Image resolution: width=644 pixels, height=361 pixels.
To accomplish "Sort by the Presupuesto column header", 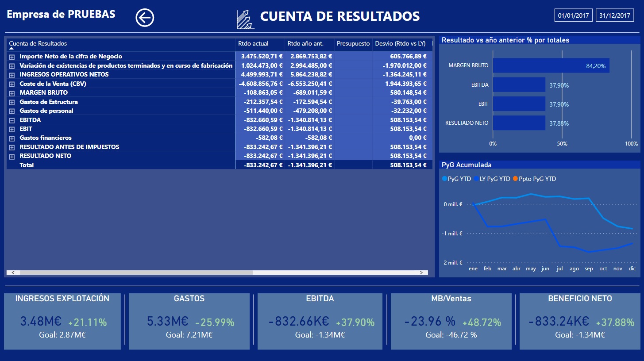I will click(353, 44).
